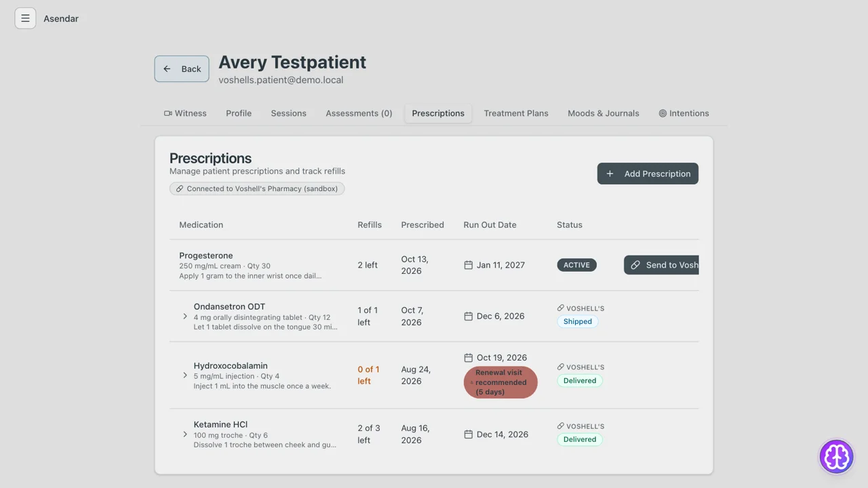Click the "0 of 1 left" refills value

pos(368,375)
